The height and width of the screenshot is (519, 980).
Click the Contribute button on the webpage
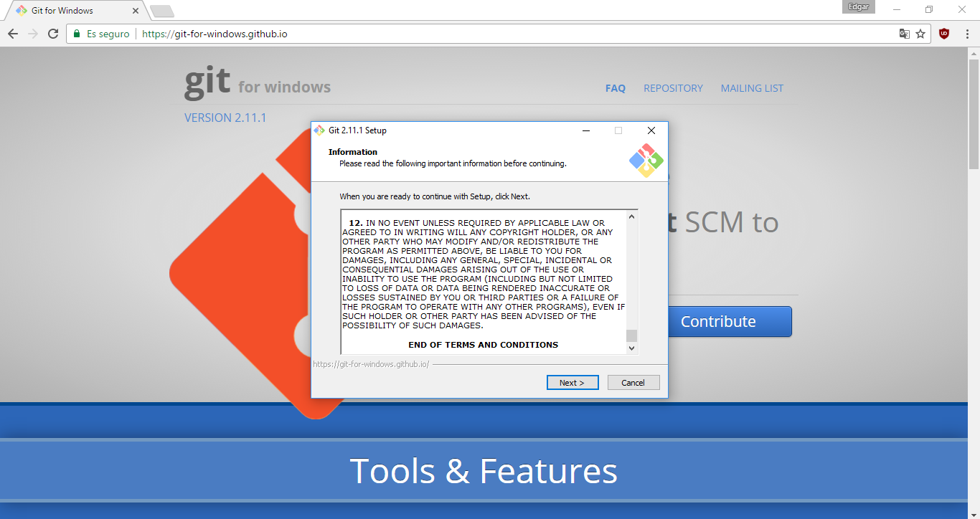point(730,321)
